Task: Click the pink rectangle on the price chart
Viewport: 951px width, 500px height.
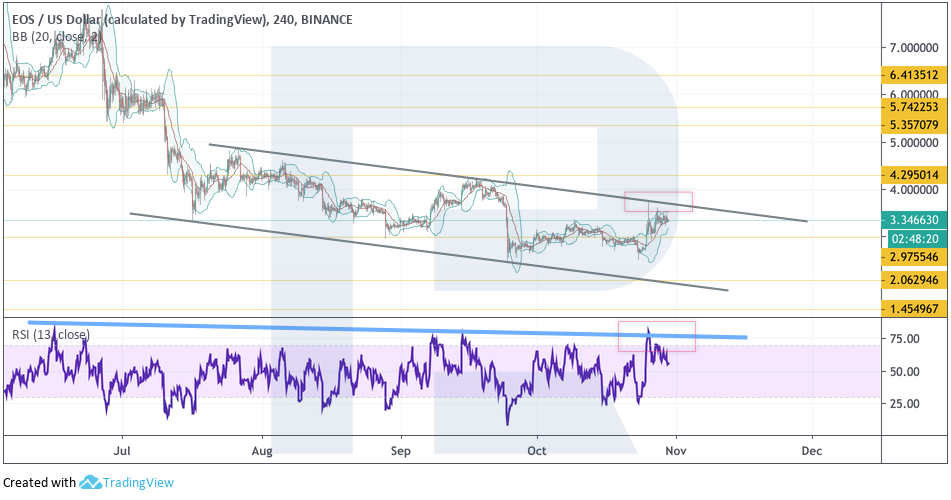Action: tap(658, 201)
